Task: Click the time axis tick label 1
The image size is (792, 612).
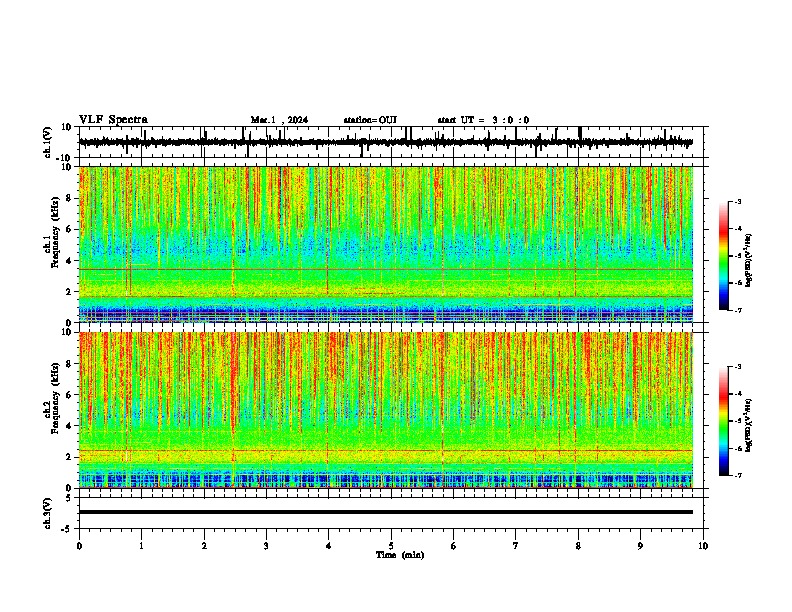Action: tap(141, 546)
